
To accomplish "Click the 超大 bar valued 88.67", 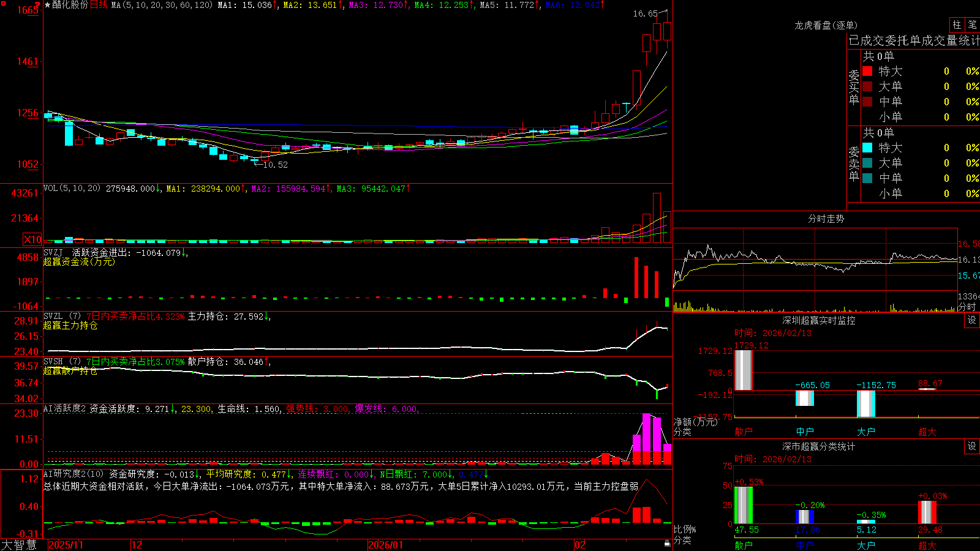I will [927, 389].
